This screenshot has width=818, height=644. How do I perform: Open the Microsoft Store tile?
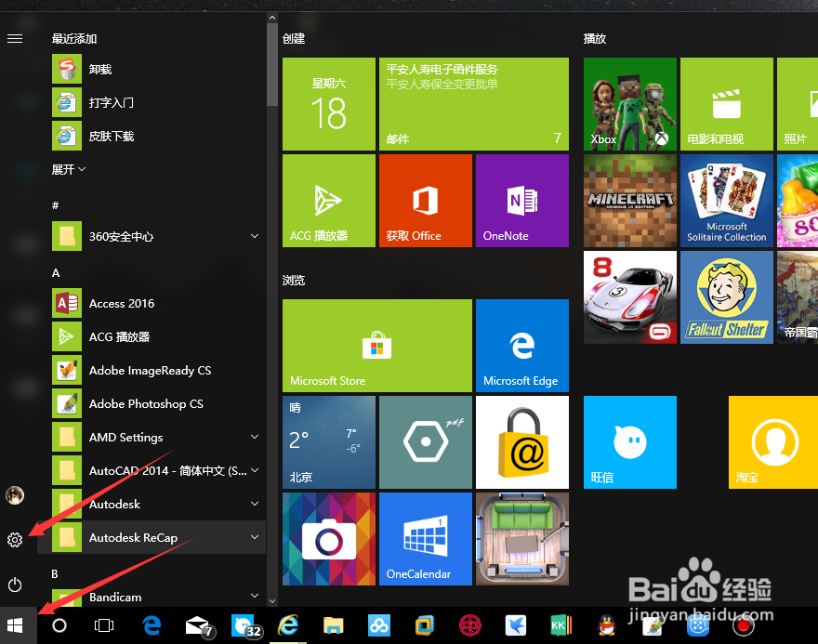click(377, 345)
